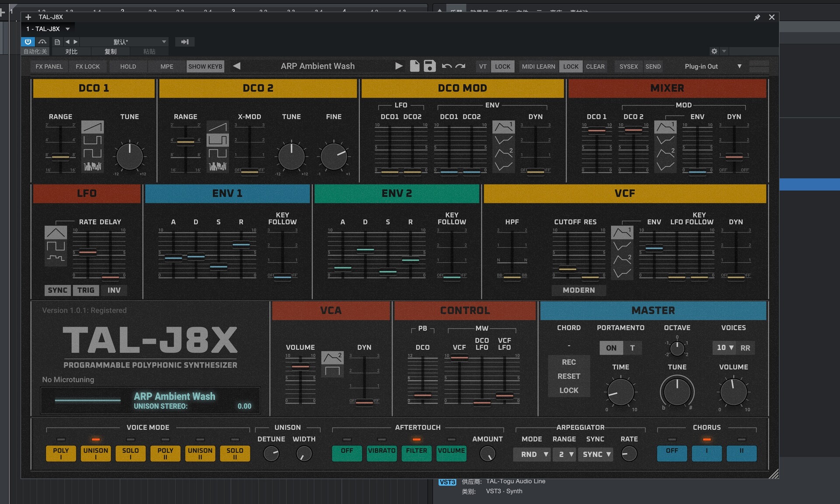Enable portamento ON switch

(x=611, y=348)
